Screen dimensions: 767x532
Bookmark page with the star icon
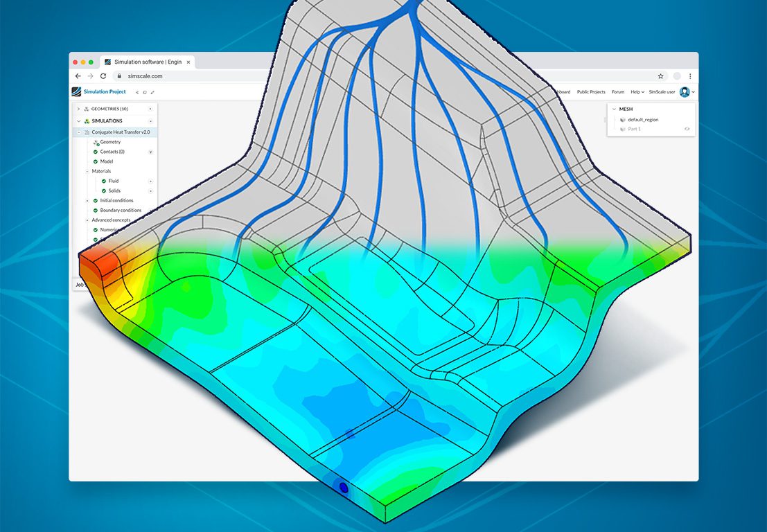coord(660,76)
